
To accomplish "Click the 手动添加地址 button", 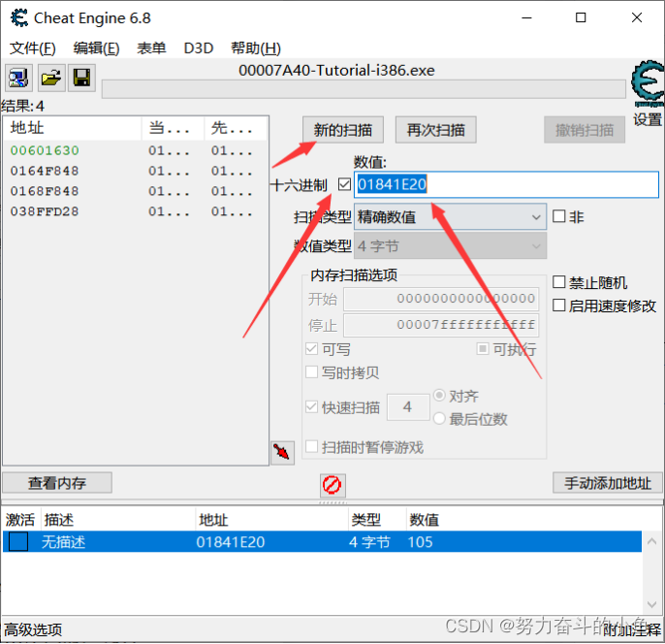I will 608,483.
